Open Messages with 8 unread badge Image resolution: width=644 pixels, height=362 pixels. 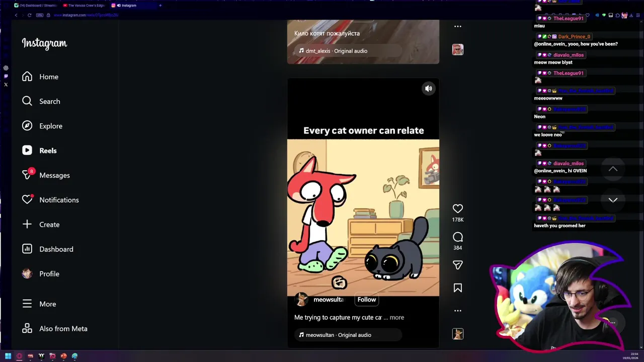pos(46,175)
